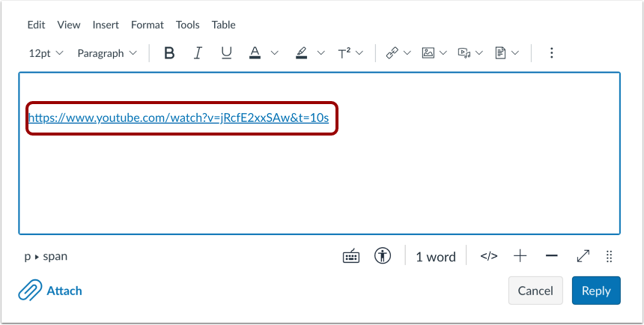Expand superscript/subscript options arrow
Image resolution: width=644 pixels, height=325 pixels.
tap(359, 53)
